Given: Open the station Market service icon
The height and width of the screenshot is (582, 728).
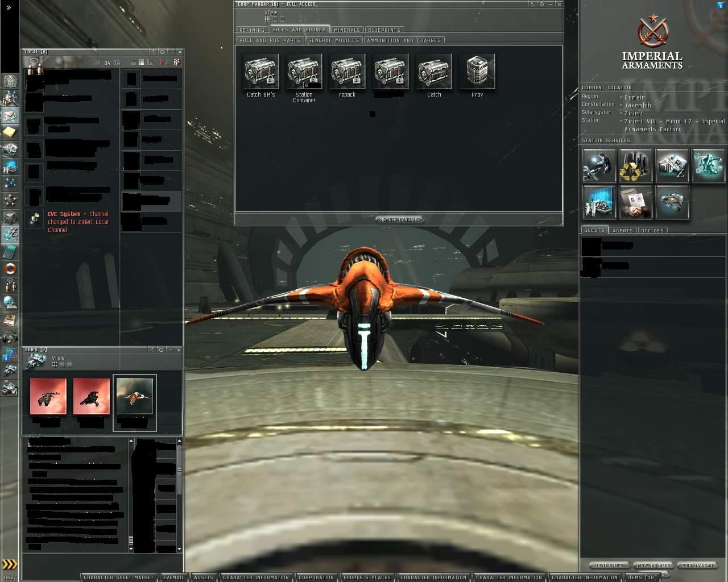Looking at the screenshot, I should point(672,165).
